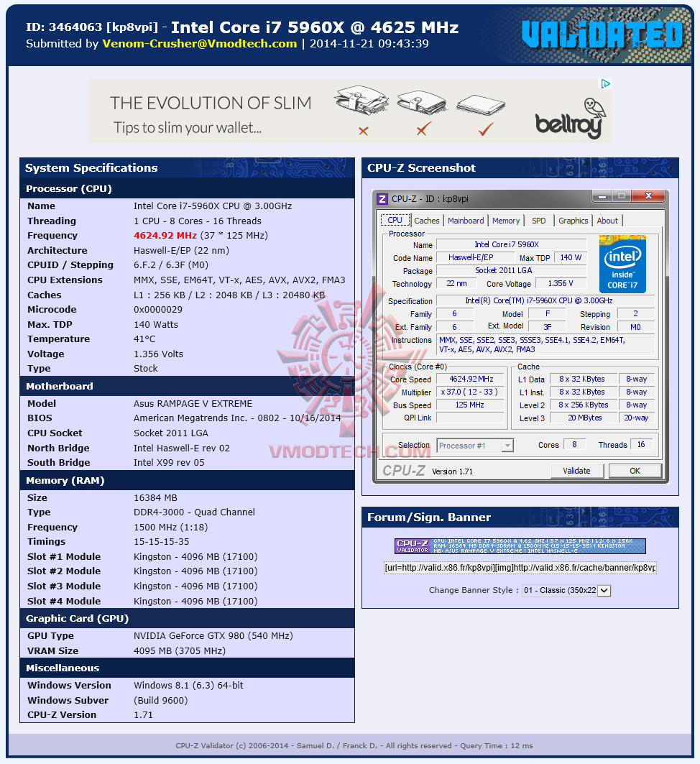This screenshot has width=700, height=764.
Task: Click Slot #4 Module Kingston entry
Action: point(195,601)
